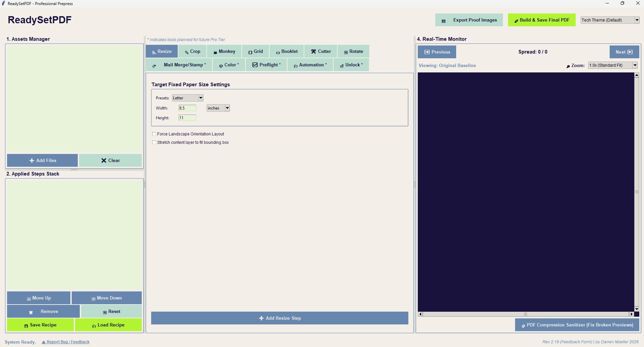
Task: Reset the applied steps stack
Action: [111, 312]
